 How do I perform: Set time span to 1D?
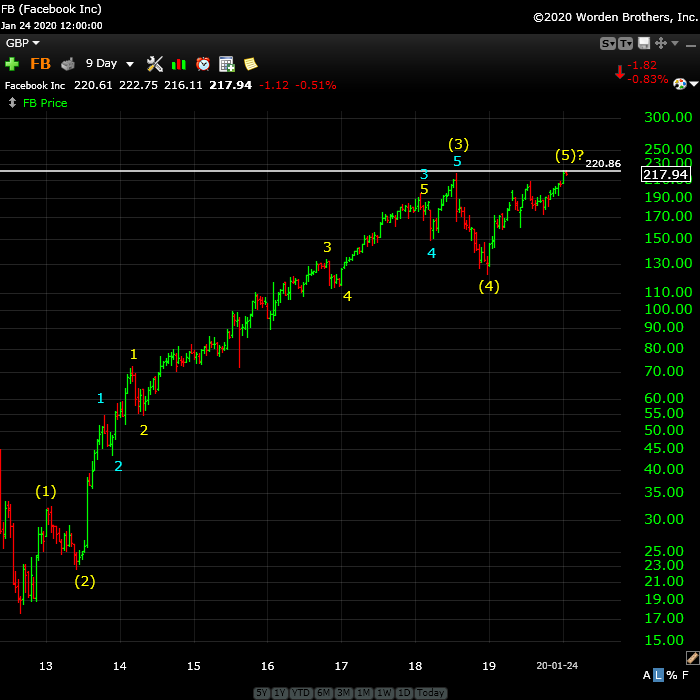coord(404,693)
